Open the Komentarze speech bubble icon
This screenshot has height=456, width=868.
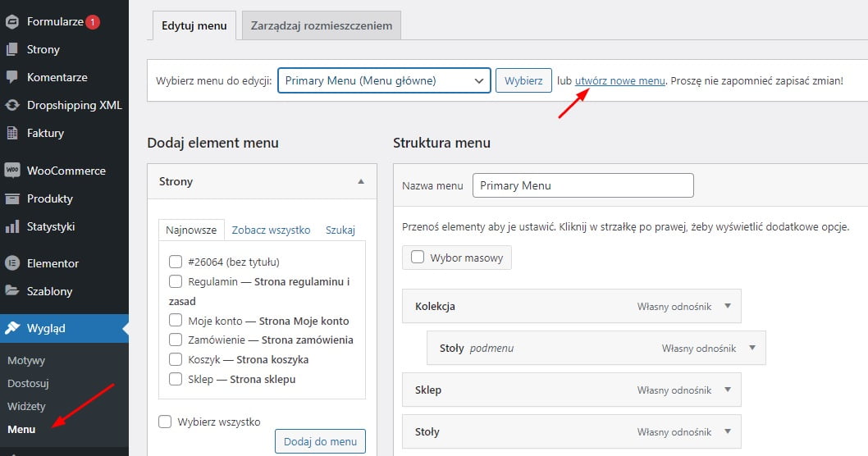[11, 77]
